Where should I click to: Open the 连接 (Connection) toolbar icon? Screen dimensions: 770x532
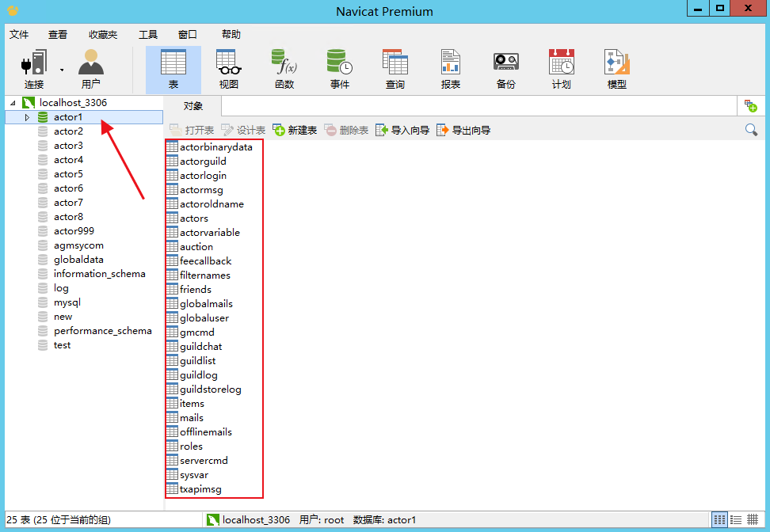tap(34, 69)
